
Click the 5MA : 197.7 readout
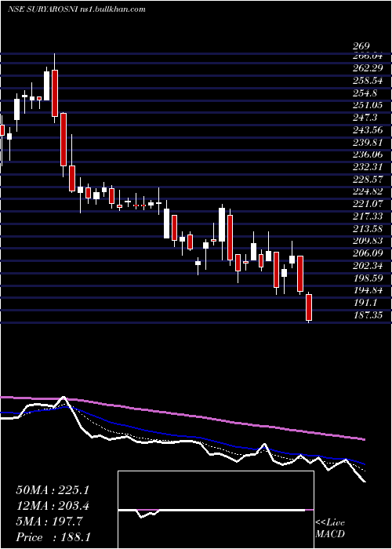49,522
